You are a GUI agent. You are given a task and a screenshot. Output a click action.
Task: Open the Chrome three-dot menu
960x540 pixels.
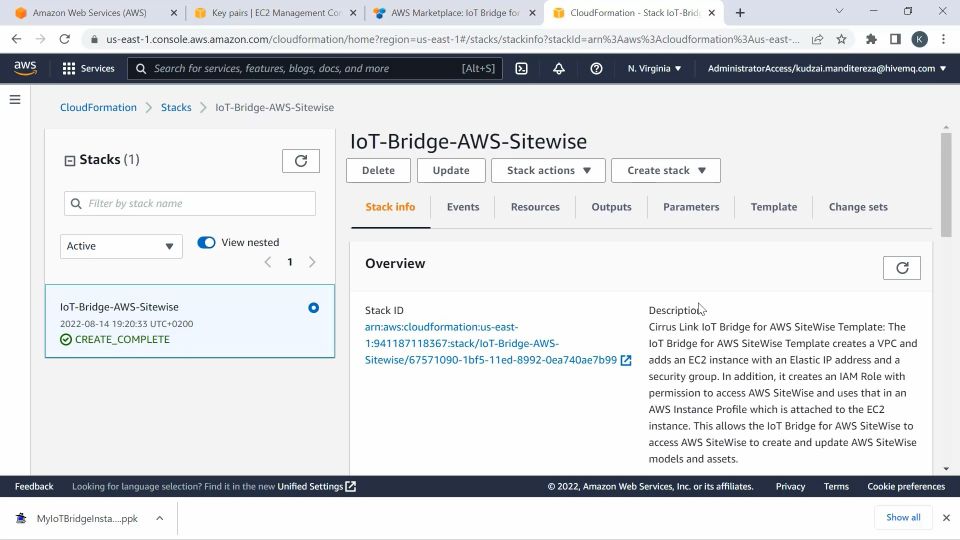click(943, 39)
